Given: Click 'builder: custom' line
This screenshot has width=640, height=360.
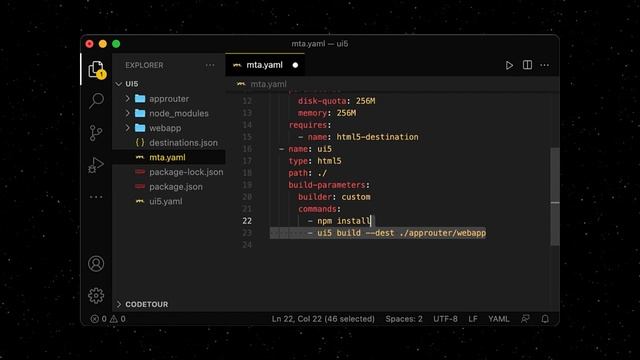Looking at the screenshot, I should click(x=334, y=197).
